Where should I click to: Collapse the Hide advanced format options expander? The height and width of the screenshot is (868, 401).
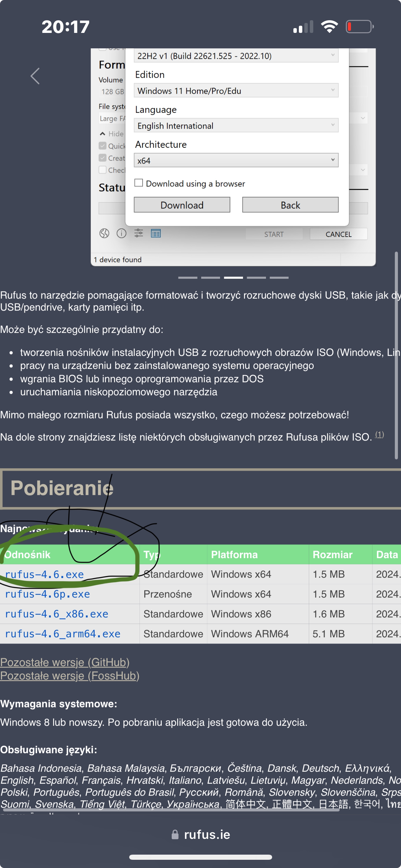click(102, 134)
